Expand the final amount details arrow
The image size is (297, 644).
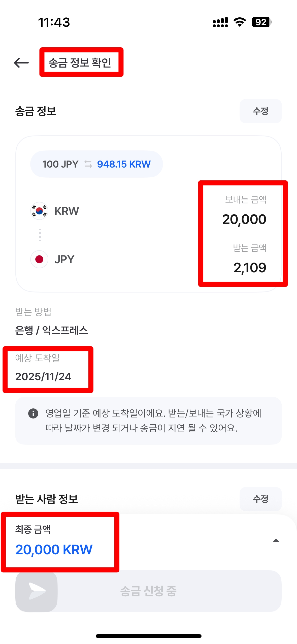[x=276, y=540]
